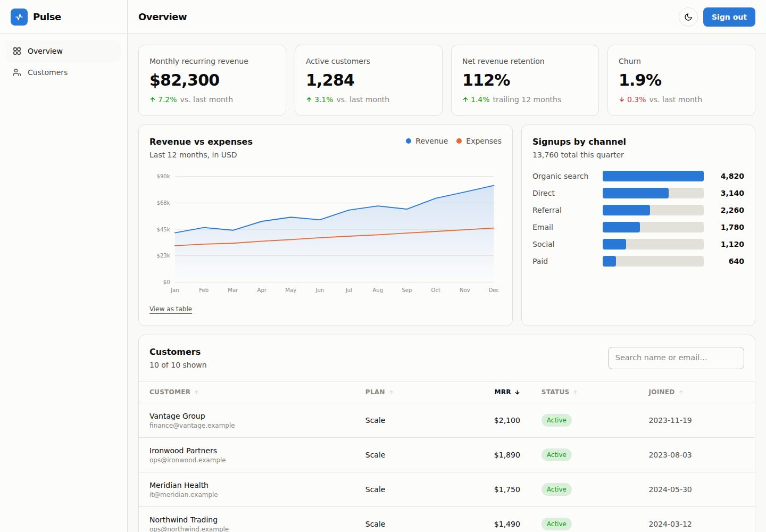Click the Active badge in the Ironwood Partners row
Image resolution: width=766 pixels, height=532 pixels.
[556, 455]
